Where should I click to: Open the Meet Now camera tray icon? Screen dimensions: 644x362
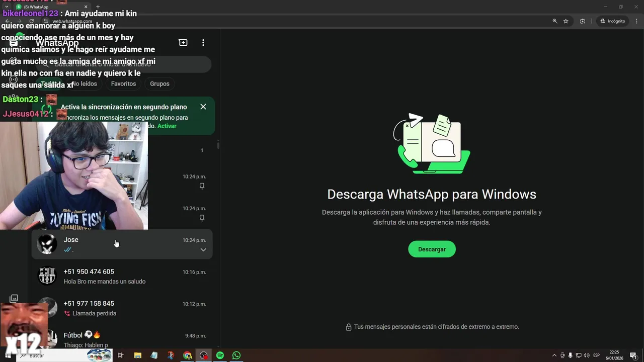562,355
